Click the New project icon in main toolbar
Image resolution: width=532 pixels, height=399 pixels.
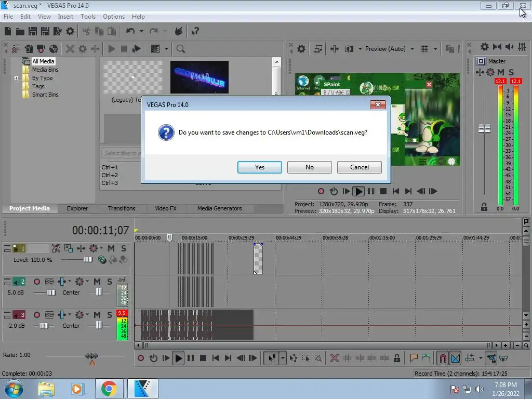coord(7,31)
